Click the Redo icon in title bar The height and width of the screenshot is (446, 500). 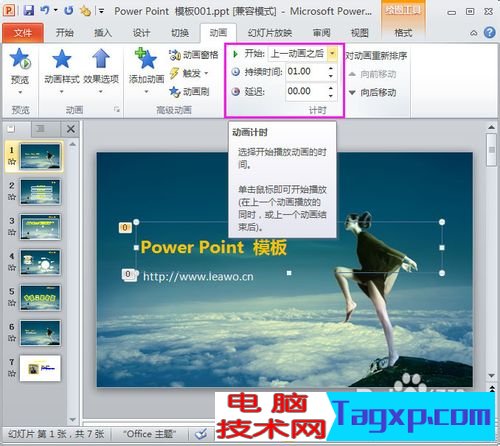[69, 11]
